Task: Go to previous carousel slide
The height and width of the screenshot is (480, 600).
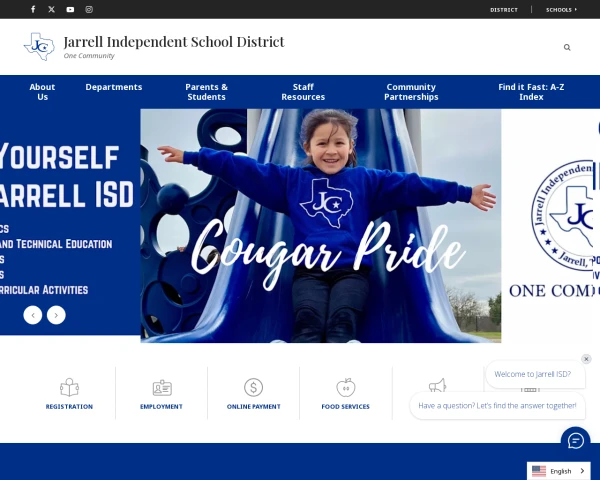Action: pyautogui.click(x=33, y=315)
